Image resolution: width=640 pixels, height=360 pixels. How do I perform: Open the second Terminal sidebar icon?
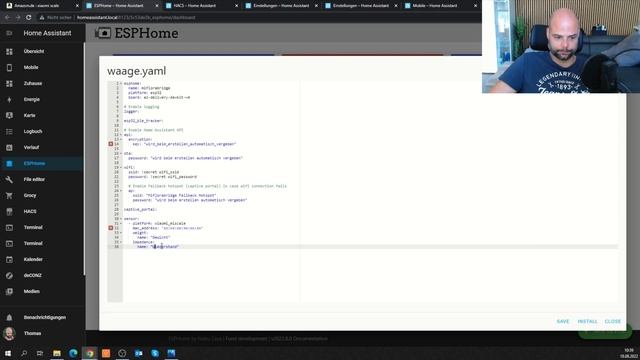click(x=9, y=244)
